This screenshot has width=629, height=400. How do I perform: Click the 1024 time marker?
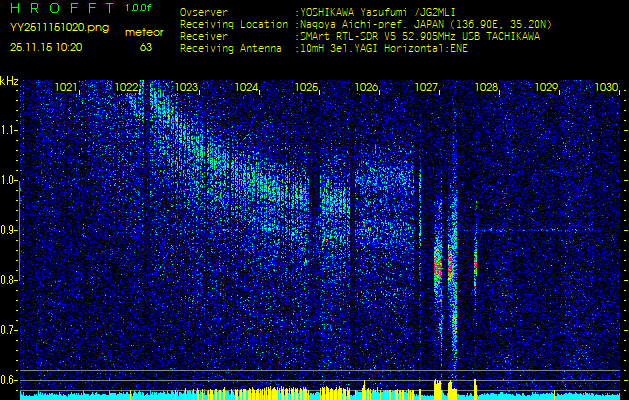[x=246, y=87]
